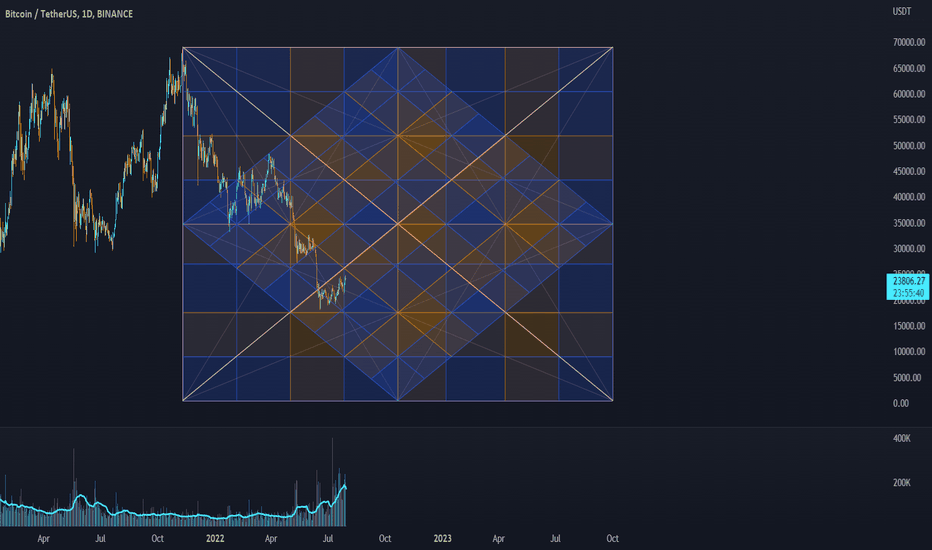Viewport: 932px width, 550px height.
Task: Click the 10000.00 price axis label
Action: (x=909, y=351)
